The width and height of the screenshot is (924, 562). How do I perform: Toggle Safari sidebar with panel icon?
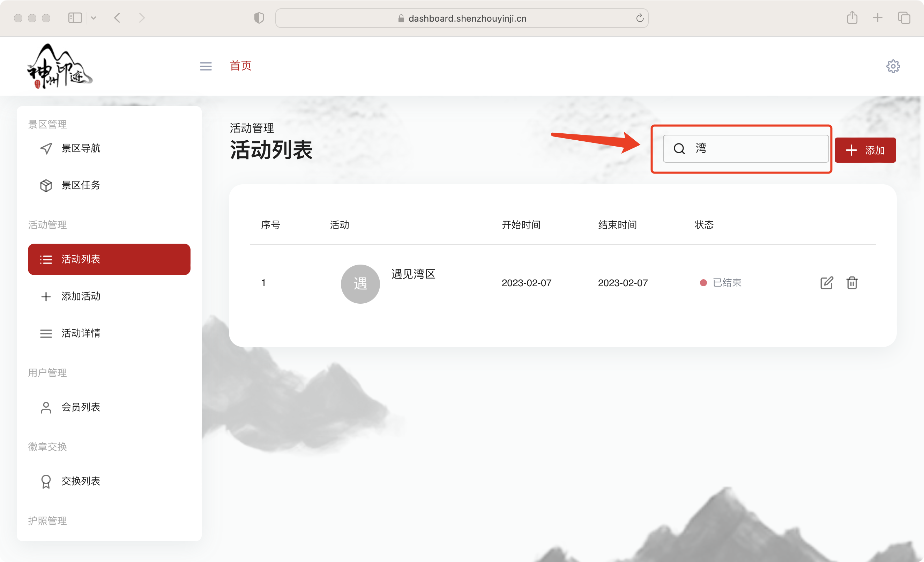tap(75, 18)
